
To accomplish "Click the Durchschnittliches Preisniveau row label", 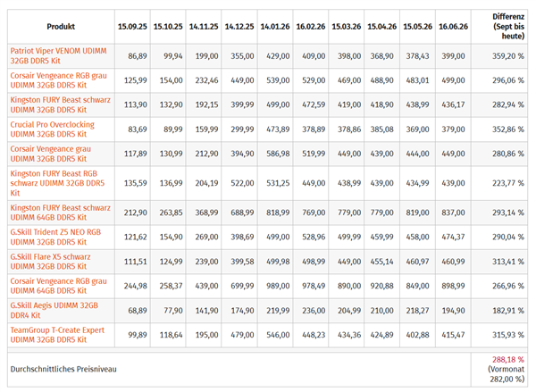I will point(63,369).
